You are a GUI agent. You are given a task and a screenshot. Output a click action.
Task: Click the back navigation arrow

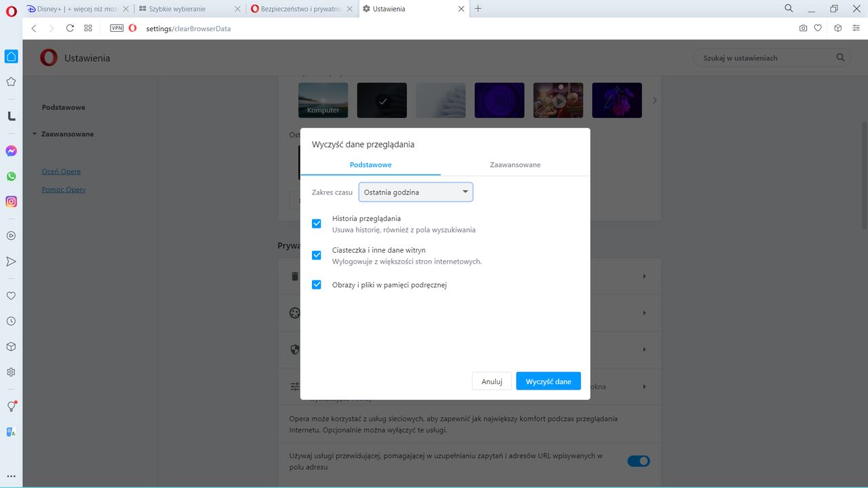point(34,28)
